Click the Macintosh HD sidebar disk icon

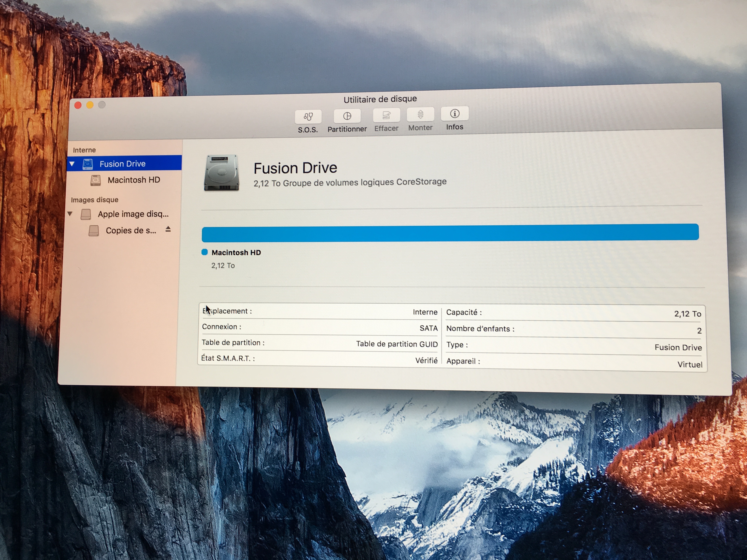(x=96, y=180)
